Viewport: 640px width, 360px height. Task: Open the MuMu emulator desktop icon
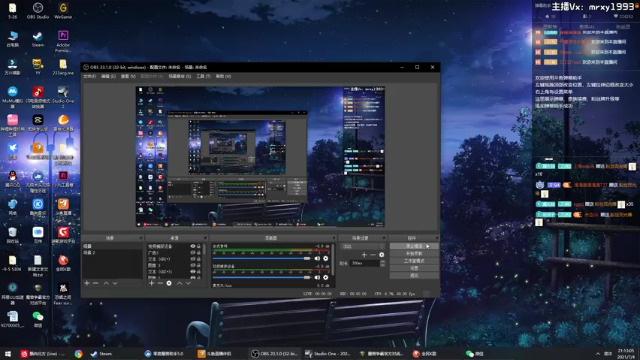(13, 97)
